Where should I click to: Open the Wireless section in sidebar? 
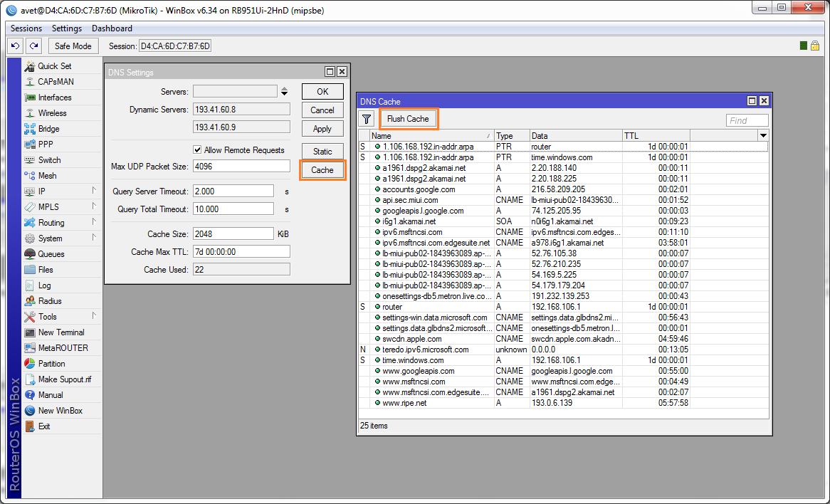52,113
